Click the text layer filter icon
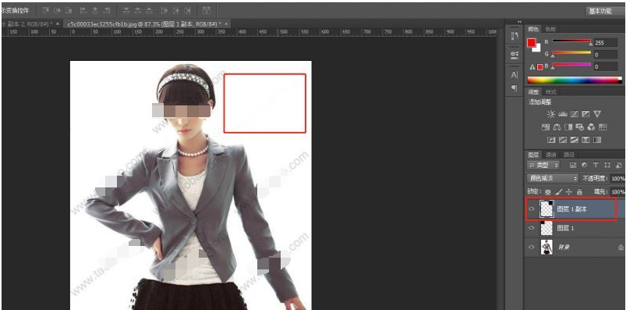The image size is (644, 310). click(596, 165)
